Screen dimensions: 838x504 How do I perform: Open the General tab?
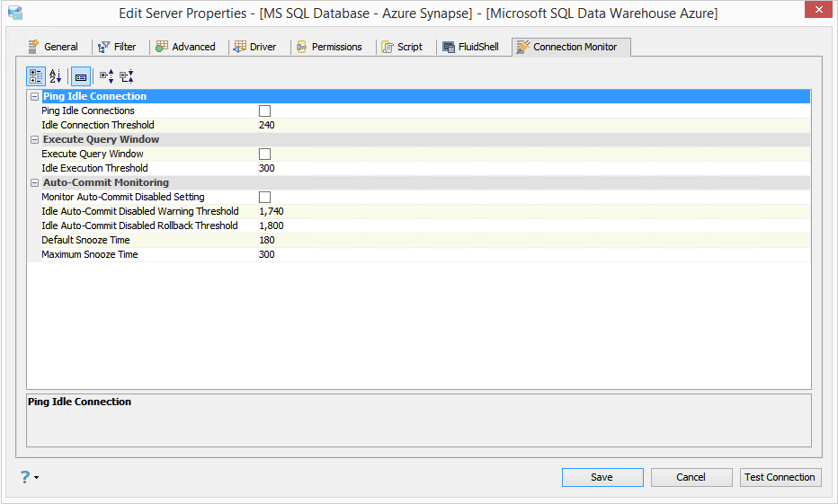pyautogui.click(x=53, y=47)
